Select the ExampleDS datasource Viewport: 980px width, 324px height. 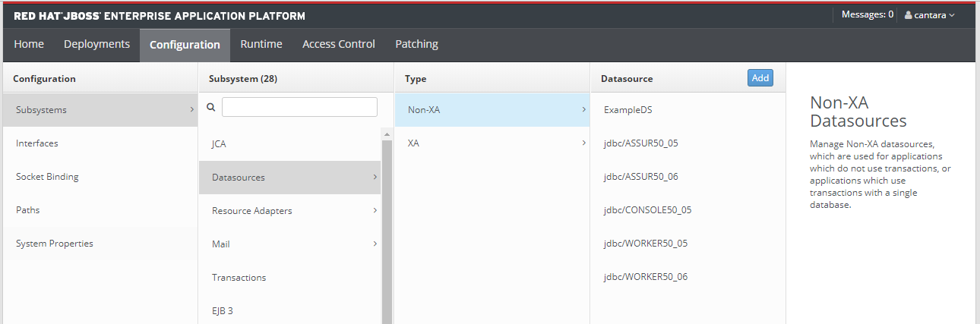[x=628, y=110]
